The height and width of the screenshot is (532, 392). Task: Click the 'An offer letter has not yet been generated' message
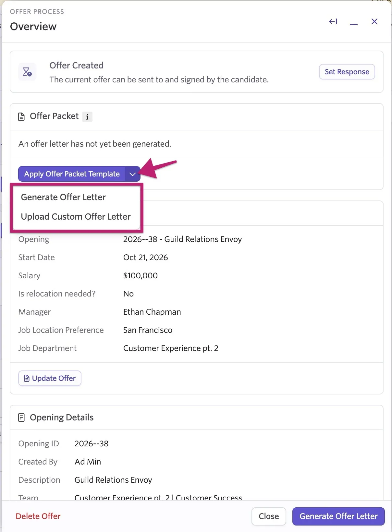95,144
